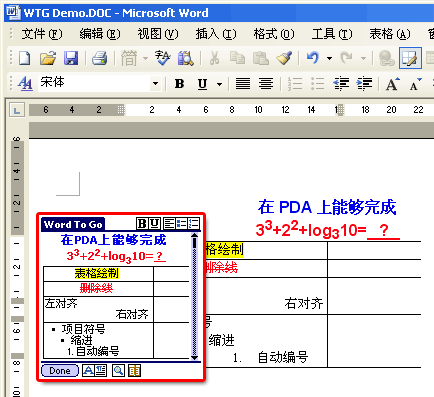Image resolution: width=434 pixels, height=397 pixels.
Task: Grow font size with large A
Action: pyautogui.click(x=393, y=84)
